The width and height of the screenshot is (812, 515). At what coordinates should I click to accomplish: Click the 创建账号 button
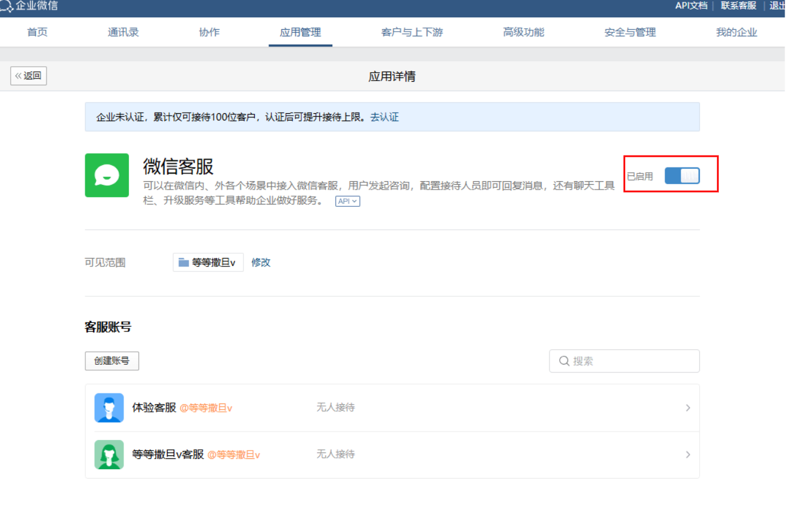coord(112,361)
